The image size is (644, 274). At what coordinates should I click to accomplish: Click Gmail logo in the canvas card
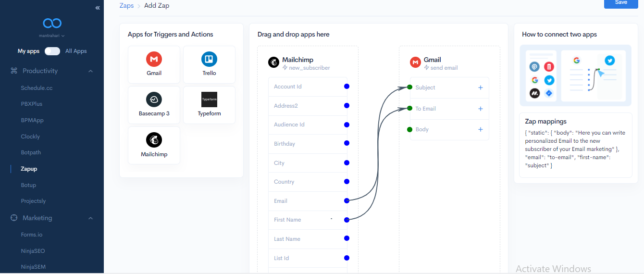pos(415,62)
